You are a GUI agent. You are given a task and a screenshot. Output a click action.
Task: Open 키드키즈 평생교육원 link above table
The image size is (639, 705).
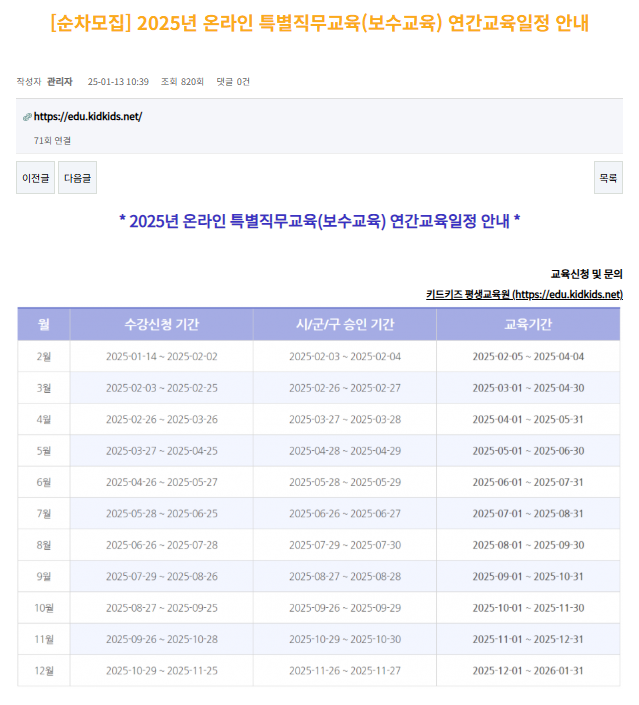click(524, 294)
